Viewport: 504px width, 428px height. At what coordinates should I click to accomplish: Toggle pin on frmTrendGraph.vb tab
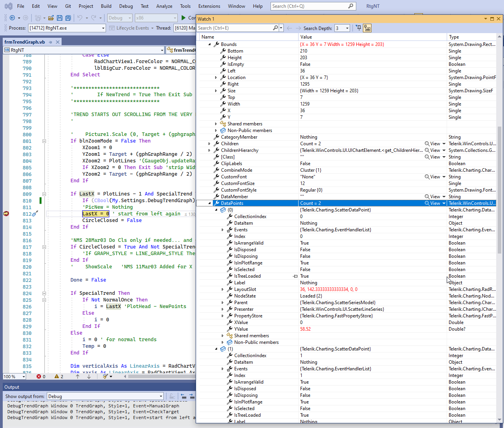coord(51,42)
